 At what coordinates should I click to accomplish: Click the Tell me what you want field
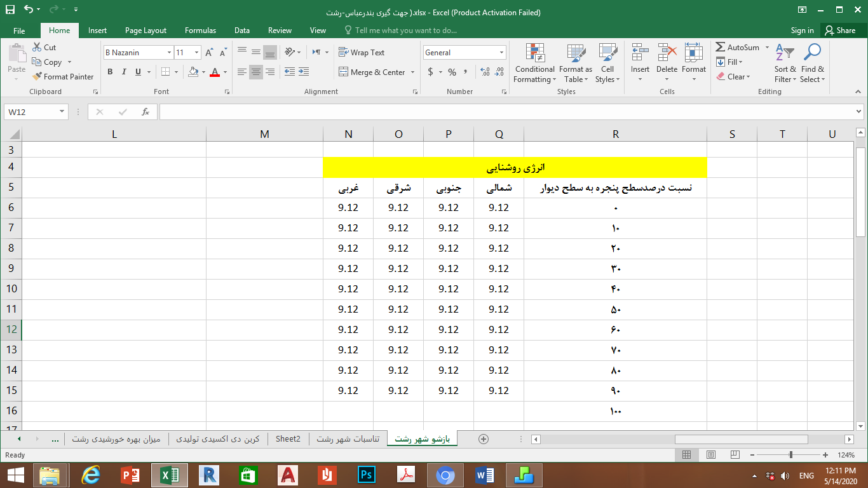pyautogui.click(x=400, y=30)
